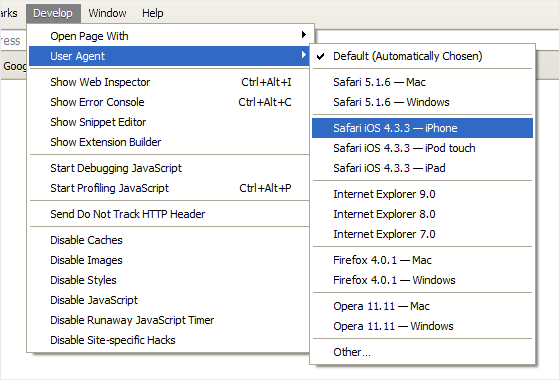Pick Internet Explorer 8.0 user agent
This screenshot has height=380, width=560.
422,214
